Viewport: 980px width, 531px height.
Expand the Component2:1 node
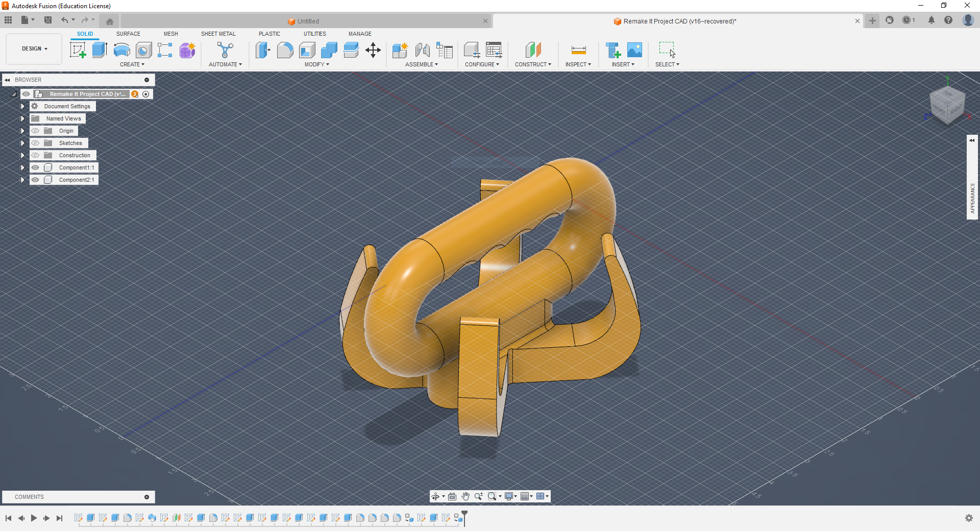[x=22, y=180]
